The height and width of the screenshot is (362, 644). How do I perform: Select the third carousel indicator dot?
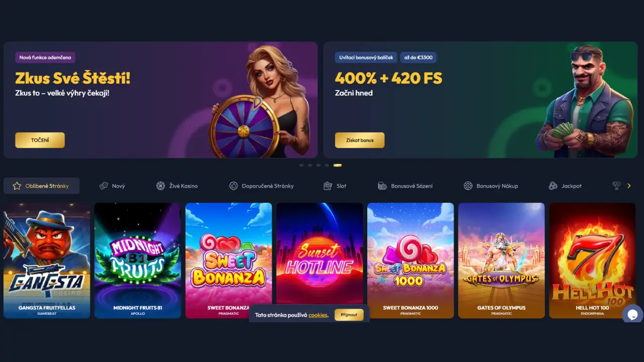click(318, 165)
